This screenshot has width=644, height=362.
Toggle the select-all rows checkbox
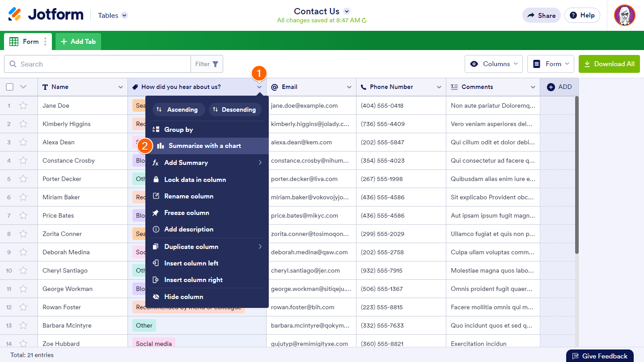click(x=9, y=87)
